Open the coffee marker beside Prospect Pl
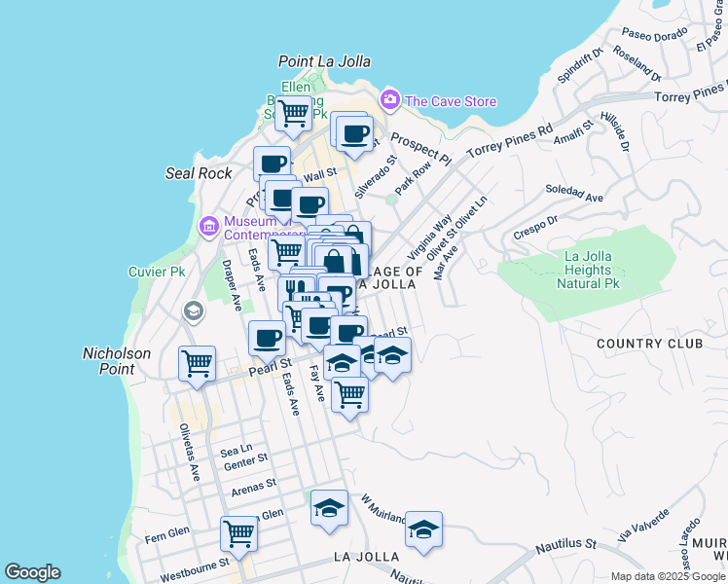This screenshot has height=584, width=728. pyautogui.click(x=354, y=134)
